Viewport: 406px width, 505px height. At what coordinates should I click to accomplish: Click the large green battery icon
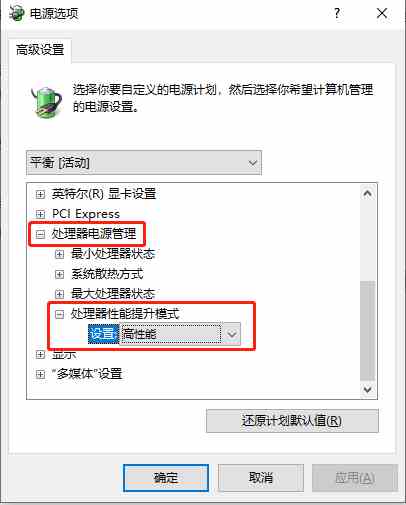[x=46, y=102]
